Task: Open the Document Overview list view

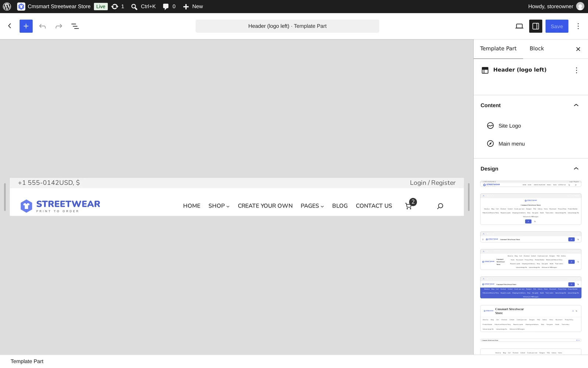Action: pyautogui.click(x=75, y=26)
